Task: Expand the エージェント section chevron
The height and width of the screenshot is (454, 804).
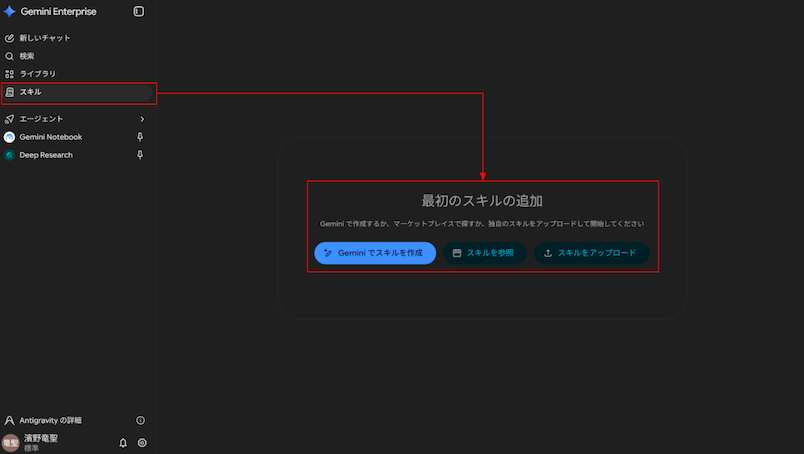Action: [x=142, y=119]
